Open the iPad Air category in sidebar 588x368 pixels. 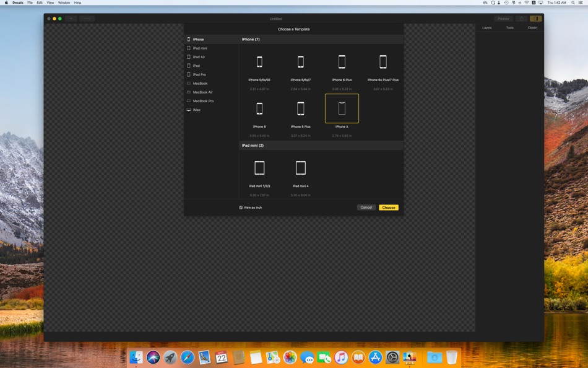pos(212,57)
